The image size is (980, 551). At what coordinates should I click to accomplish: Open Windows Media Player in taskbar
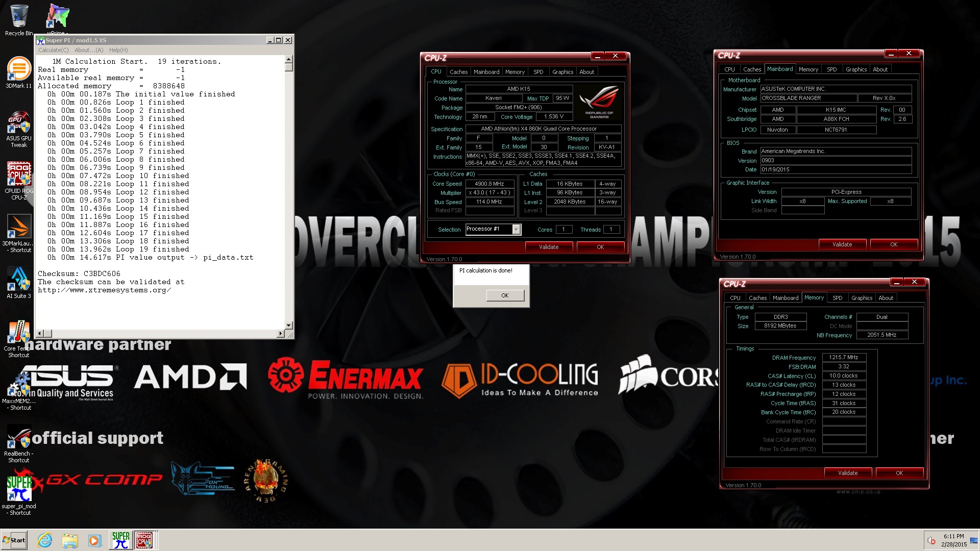point(94,540)
